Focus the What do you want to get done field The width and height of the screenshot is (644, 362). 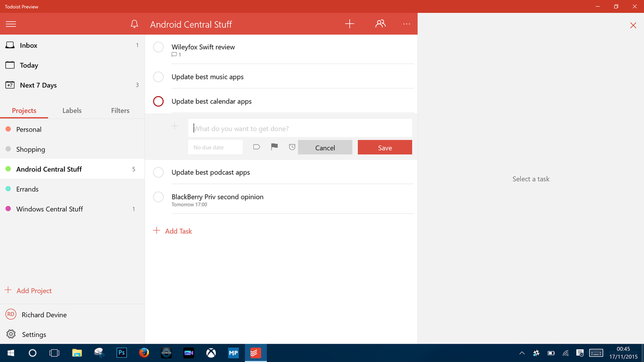300,128
